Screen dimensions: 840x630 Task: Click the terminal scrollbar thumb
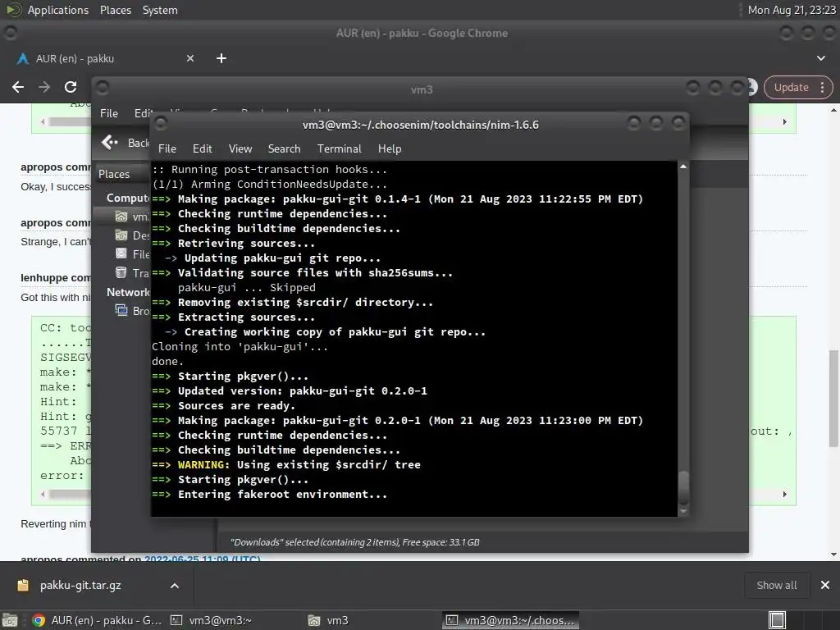pyautogui.click(x=683, y=487)
